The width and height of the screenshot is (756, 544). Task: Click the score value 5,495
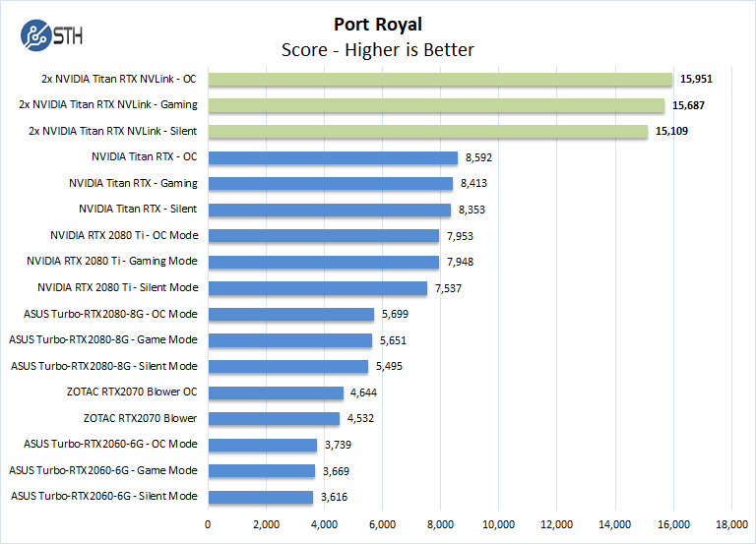tap(389, 366)
